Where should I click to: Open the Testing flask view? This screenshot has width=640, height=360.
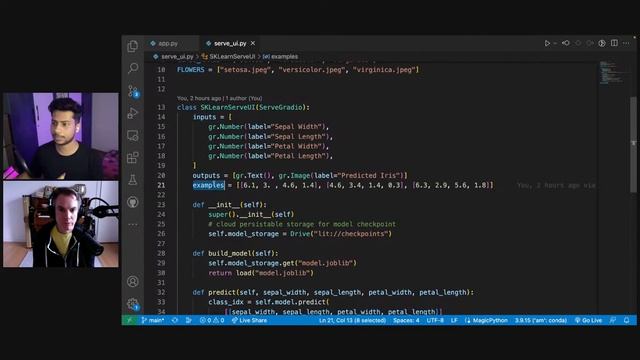pos(133,180)
